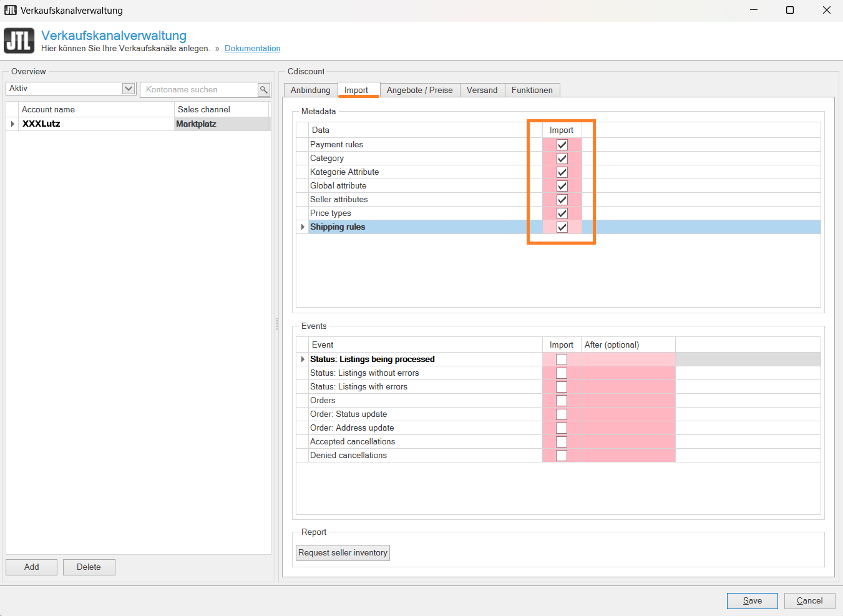
Task: Click Add to create account
Action: point(32,567)
